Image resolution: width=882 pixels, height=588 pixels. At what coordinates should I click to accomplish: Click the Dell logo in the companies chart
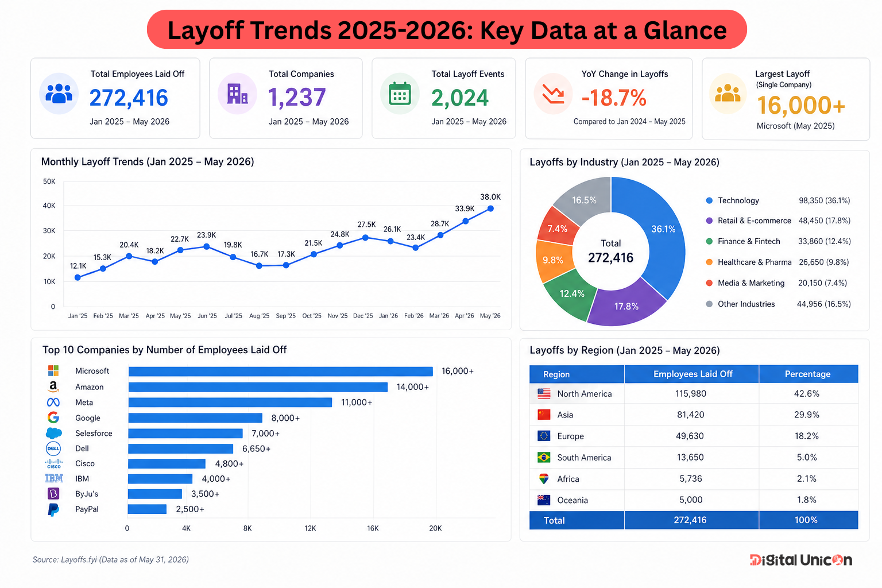point(53,448)
